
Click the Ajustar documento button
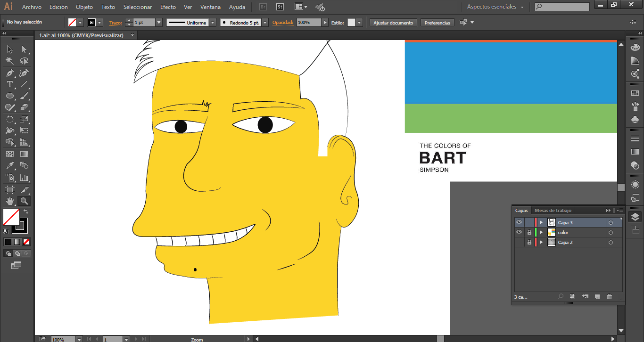click(393, 23)
